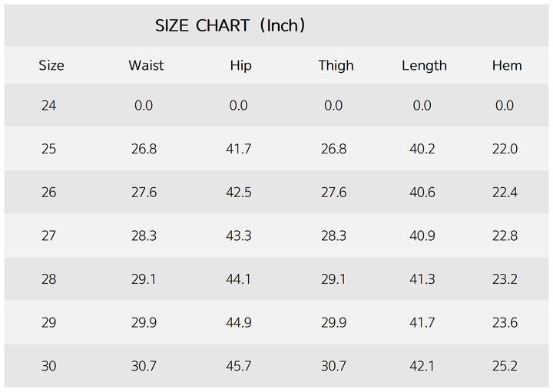Image resolution: width=553 pixels, height=392 pixels.
Task: Click Thigh value 29.9 for size 29
Action: [333, 323]
